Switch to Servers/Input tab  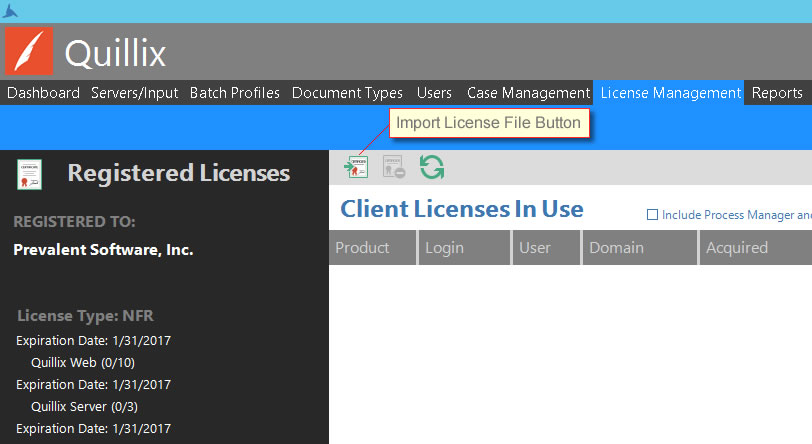(135, 93)
